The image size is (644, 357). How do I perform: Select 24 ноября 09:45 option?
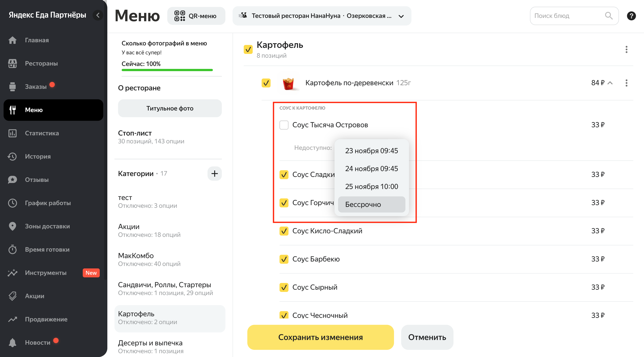tap(371, 169)
